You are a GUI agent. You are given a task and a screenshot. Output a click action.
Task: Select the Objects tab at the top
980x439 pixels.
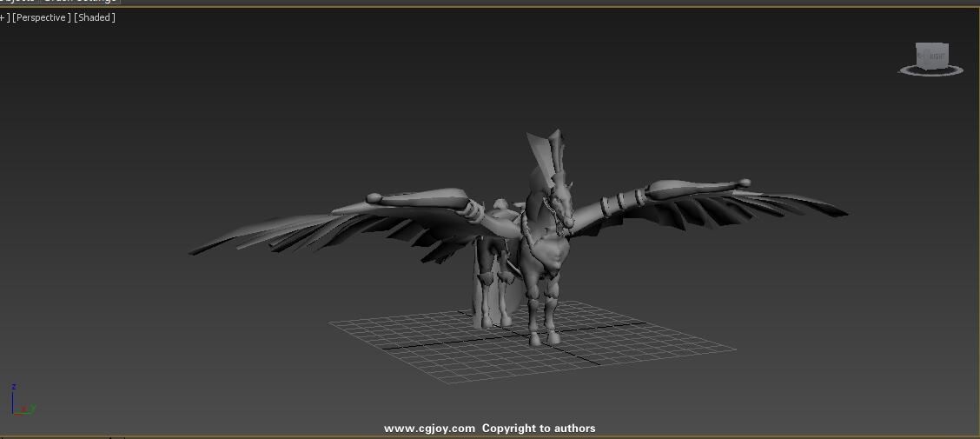[17, 2]
